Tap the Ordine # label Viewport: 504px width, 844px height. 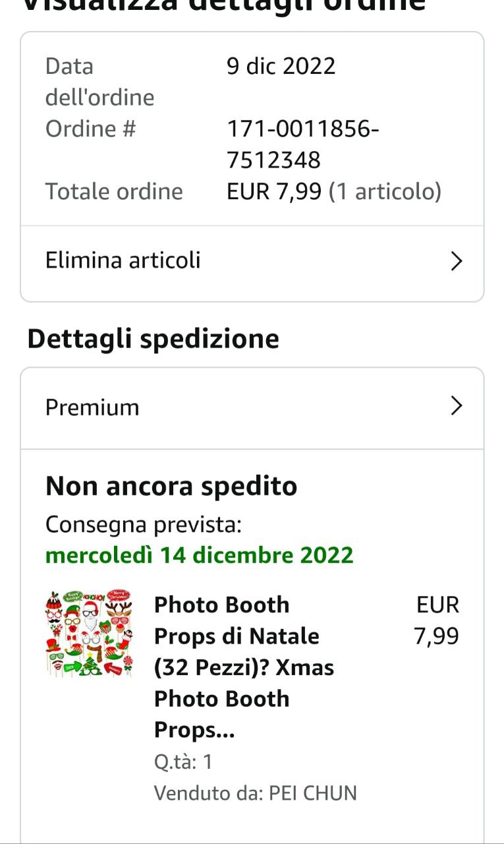[90, 129]
